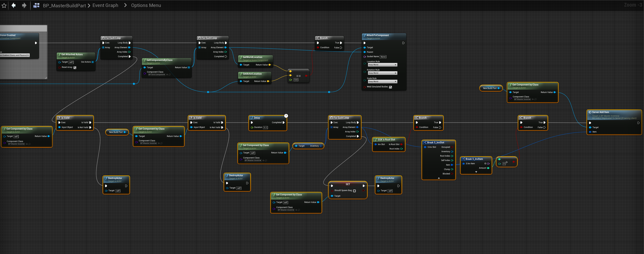The height and width of the screenshot is (254, 644).
Task: Click the Socket Name None input field
Action: click(x=383, y=57)
